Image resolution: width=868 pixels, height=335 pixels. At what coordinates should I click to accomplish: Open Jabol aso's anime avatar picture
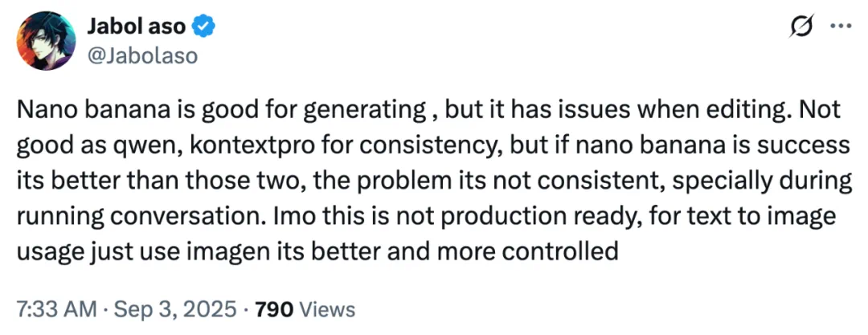coord(46,40)
